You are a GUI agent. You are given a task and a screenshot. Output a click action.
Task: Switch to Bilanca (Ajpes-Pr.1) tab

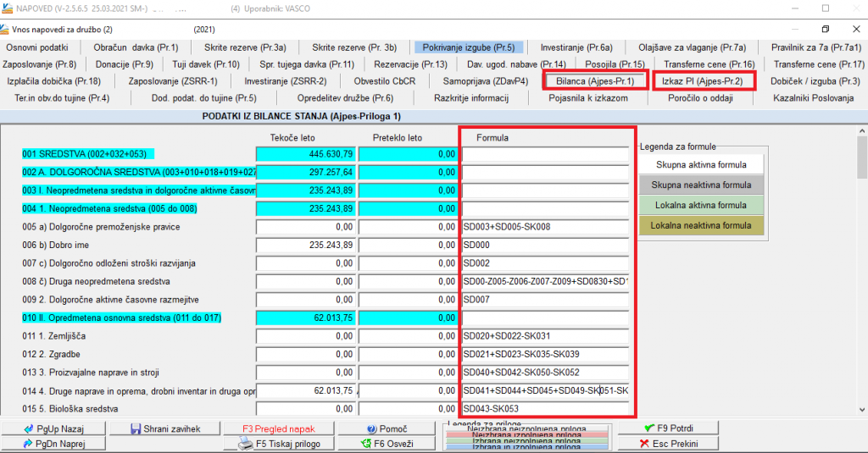595,81
